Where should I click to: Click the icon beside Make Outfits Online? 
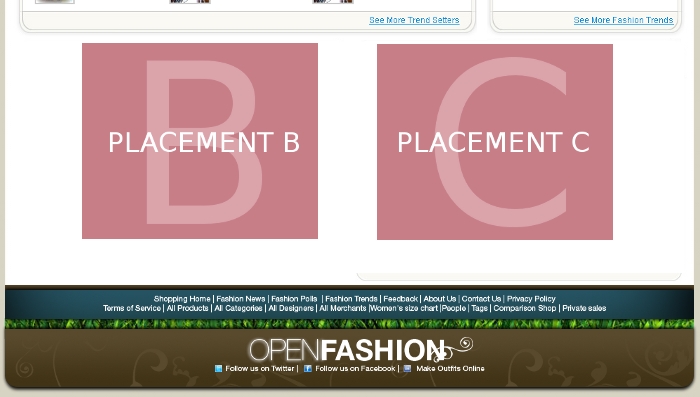pyautogui.click(x=407, y=368)
